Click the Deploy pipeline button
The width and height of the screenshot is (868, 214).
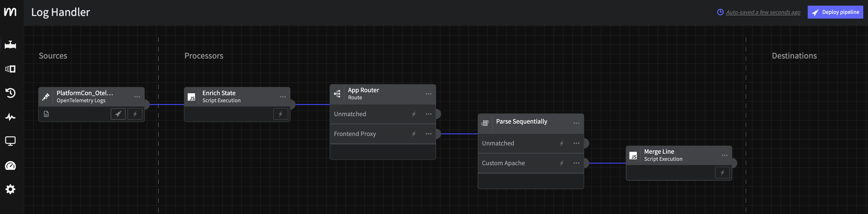click(x=835, y=12)
